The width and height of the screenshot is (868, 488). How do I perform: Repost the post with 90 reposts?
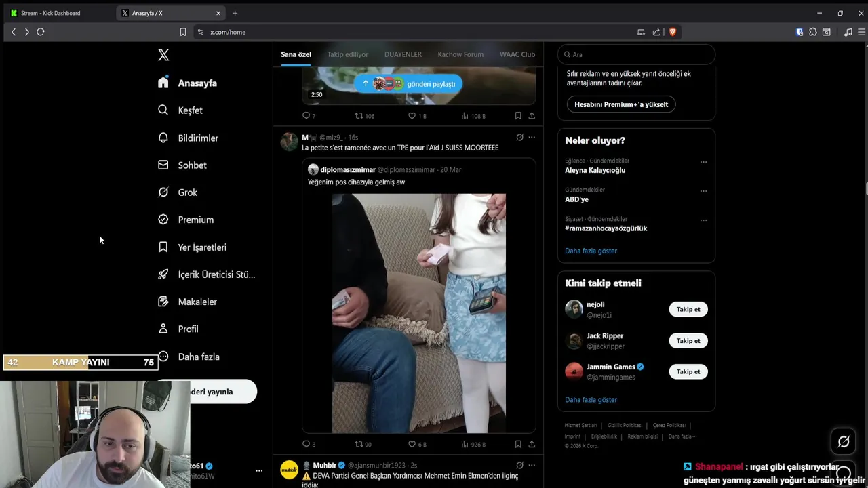pyautogui.click(x=363, y=445)
